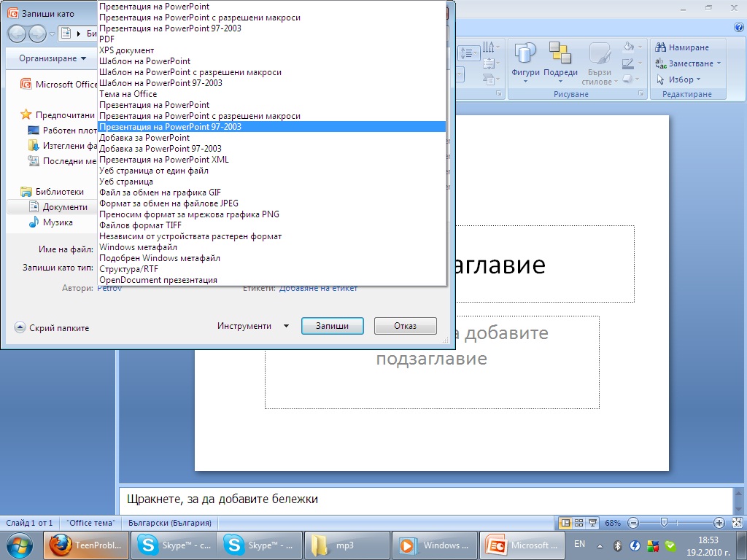Click the Microsoft PowerPoint taskbar button
This screenshot has height=560, width=747.
pyautogui.click(x=521, y=545)
